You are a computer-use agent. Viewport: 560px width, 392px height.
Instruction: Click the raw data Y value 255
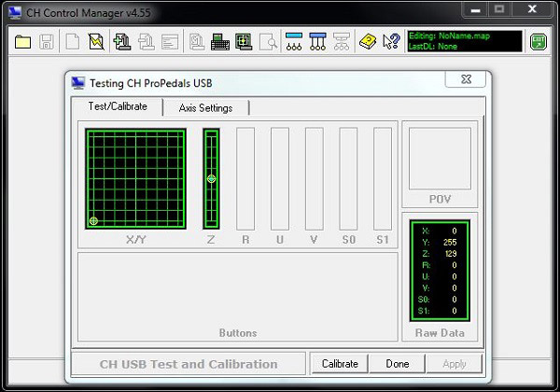pyautogui.click(x=450, y=242)
